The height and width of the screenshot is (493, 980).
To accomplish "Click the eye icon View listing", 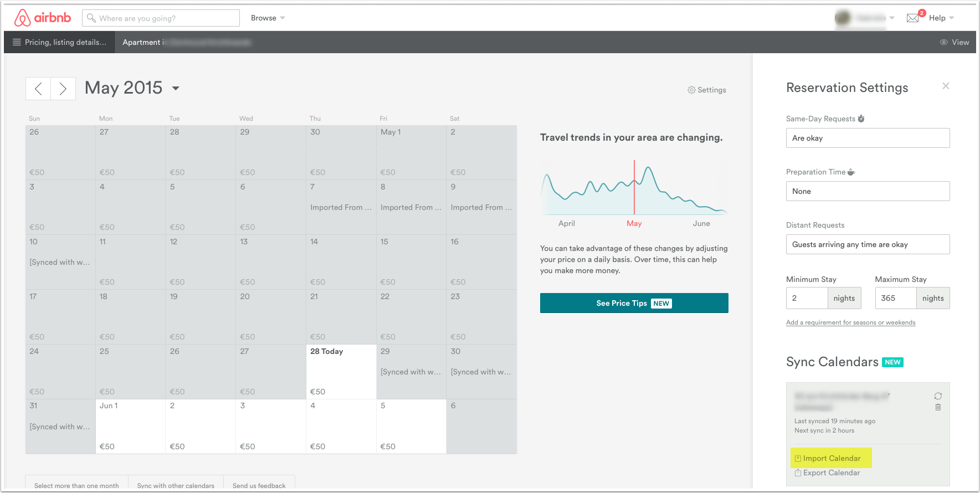I will 955,42.
